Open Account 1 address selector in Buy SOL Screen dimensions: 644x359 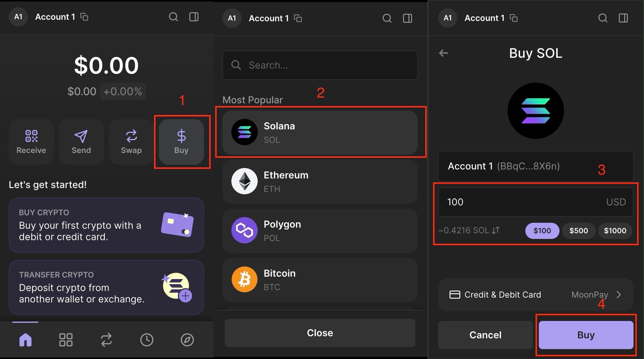pos(536,166)
